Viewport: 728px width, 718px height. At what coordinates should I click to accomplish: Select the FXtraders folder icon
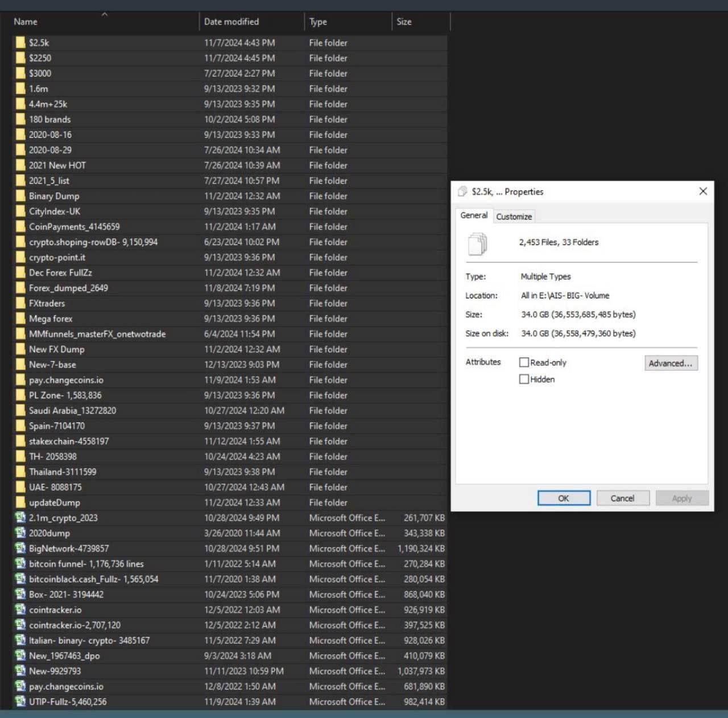point(20,303)
